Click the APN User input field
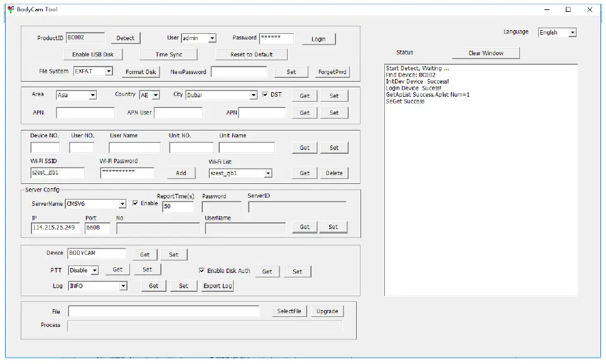 178,112
